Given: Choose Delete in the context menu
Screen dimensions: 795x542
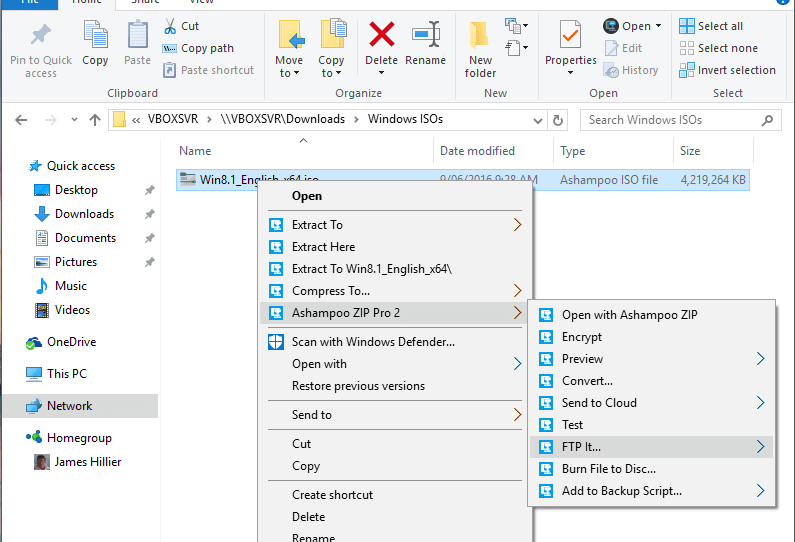Looking at the screenshot, I should 395,517.
